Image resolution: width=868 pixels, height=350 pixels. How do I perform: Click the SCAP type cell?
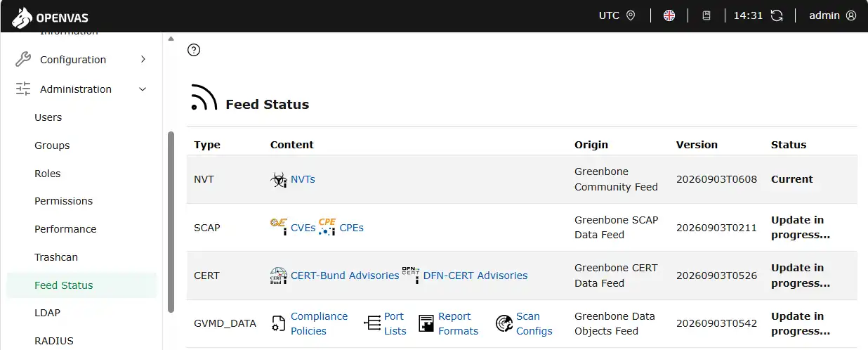(207, 228)
